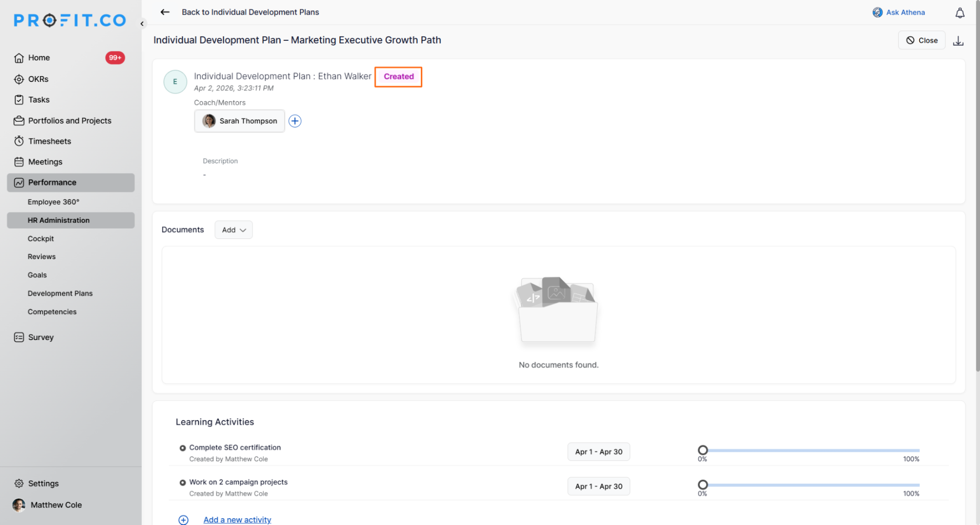Collapse the left sidebar with chevron

point(142,24)
